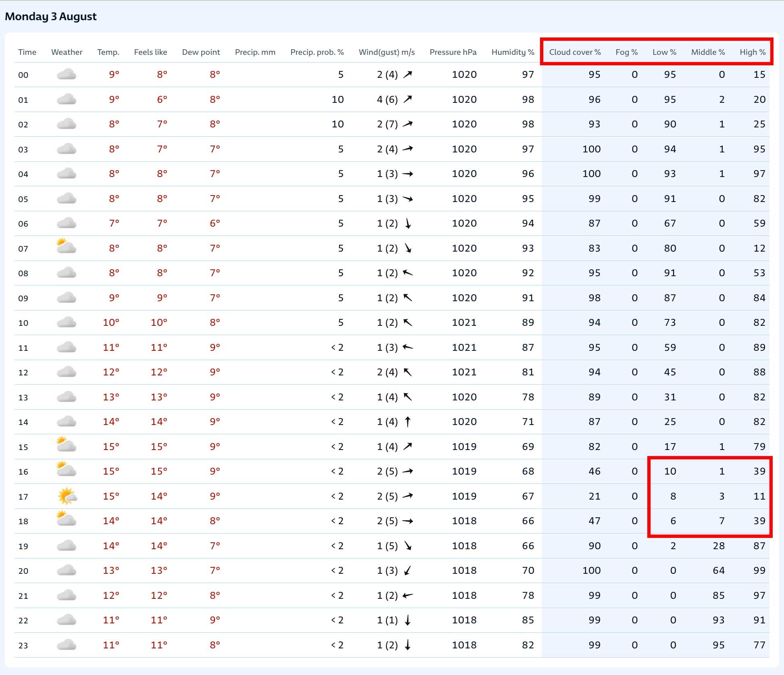Click low cloud value 10 at hour 16
The height and width of the screenshot is (675, 784).
(670, 471)
